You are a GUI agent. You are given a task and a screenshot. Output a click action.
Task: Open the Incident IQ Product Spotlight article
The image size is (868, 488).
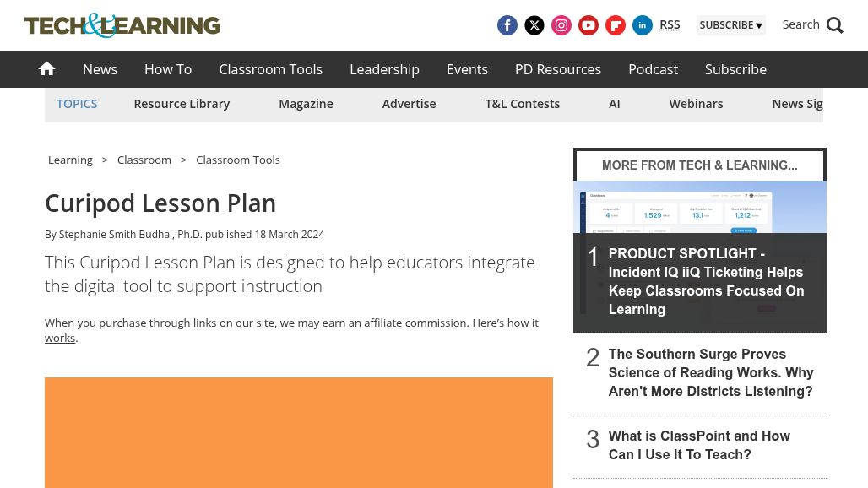point(707,281)
